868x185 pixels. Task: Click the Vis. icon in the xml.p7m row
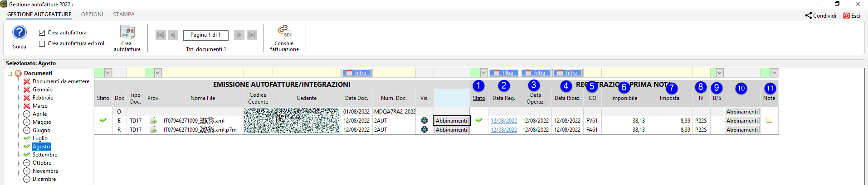click(x=424, y=130)
